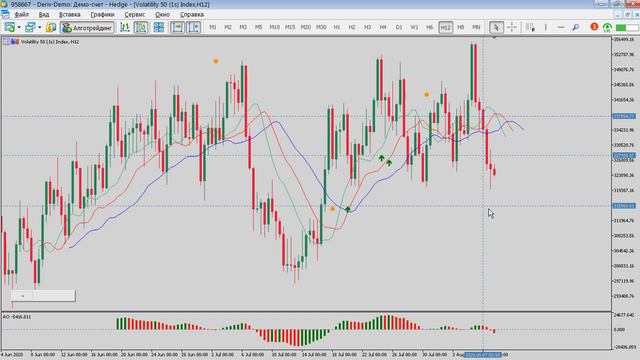Select the D1 timeframe
The width and height of the screenshot is (640, 360).
[399, 27]
